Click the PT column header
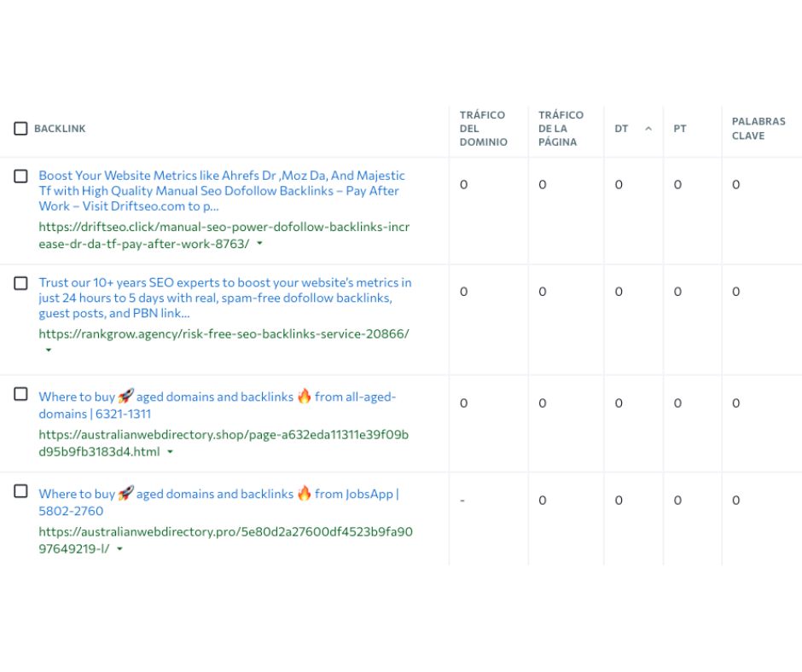This screenshot has height=672, width=802. pos(679,129)
